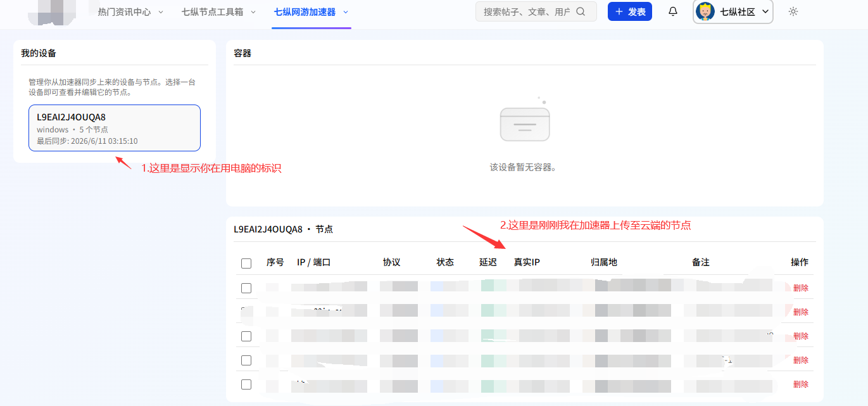Delete the fourth node row
The width and height of the screenshot is (868, 406).
point(801,360)
